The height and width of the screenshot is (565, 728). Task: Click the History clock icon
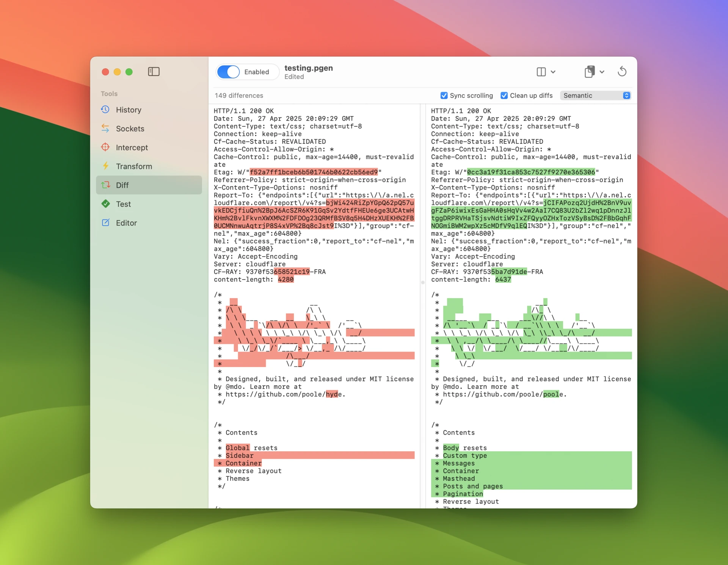click(x=105, y=110)
